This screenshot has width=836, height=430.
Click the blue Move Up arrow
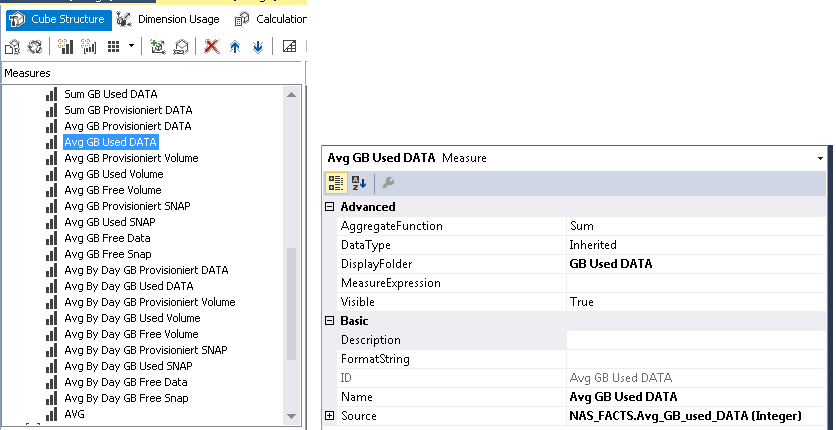tap(235, 47)
